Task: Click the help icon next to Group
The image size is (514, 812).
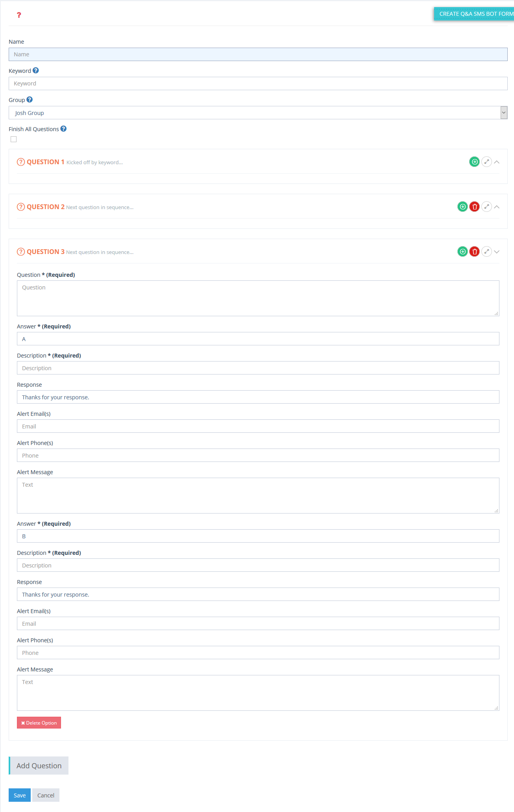Action: pyautogui.click(x=30, y=100)
